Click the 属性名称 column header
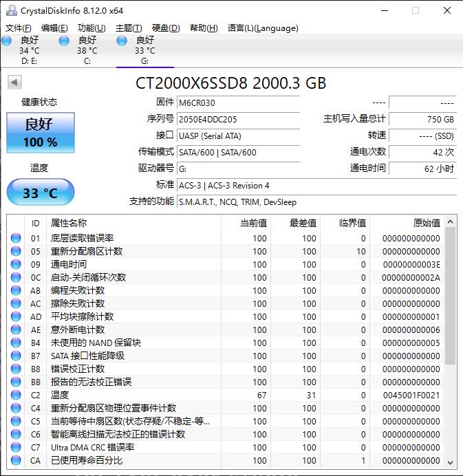 tap(133, 223)
